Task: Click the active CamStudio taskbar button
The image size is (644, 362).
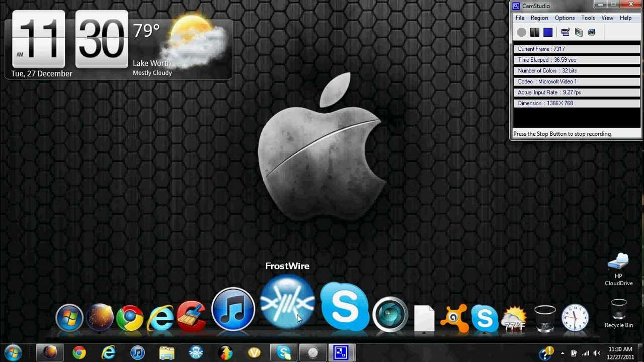Action: (x=342, y=353)
